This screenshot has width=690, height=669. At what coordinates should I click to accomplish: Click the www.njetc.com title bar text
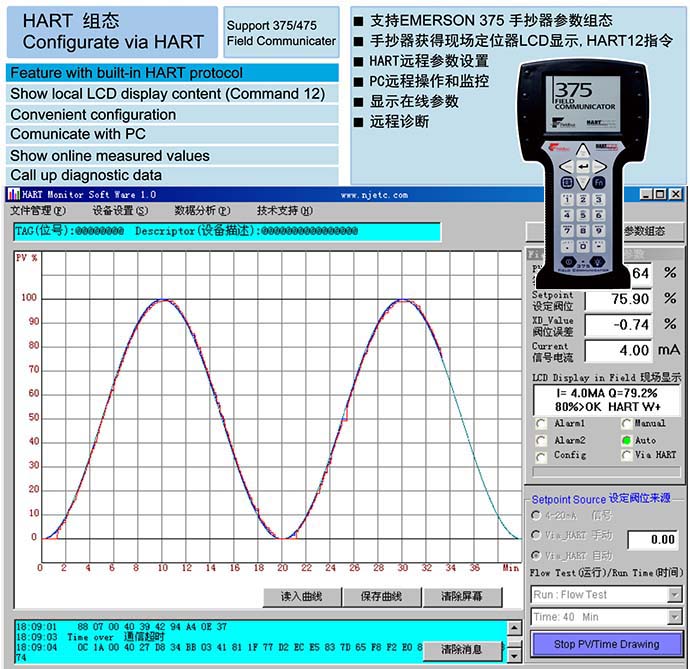(x=374, y=195)
